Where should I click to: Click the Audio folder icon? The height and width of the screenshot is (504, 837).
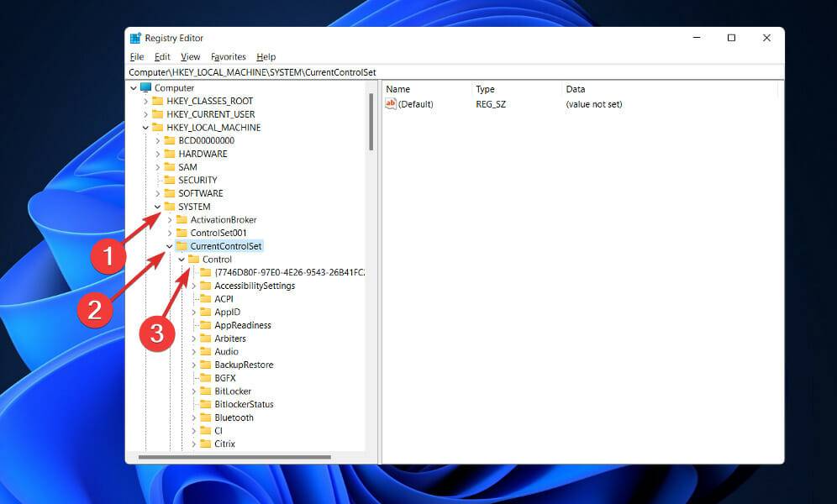tap(204, 351)
